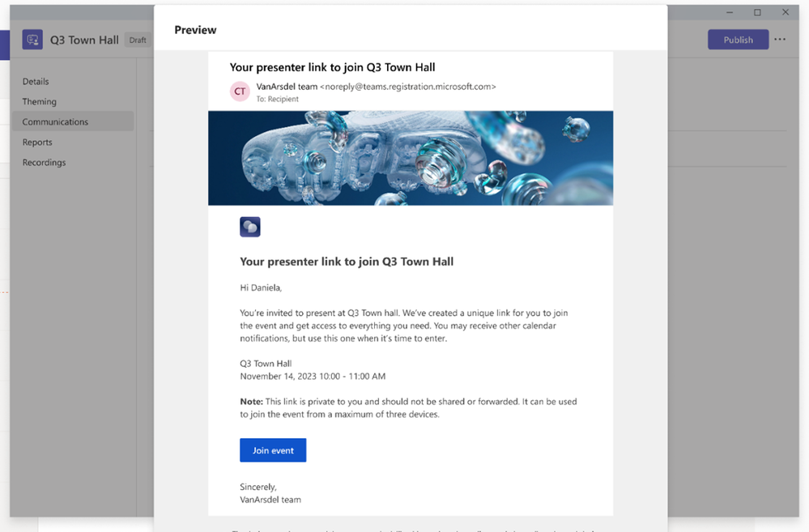
Task: Click the Q3 Town Hall event icon
Action: (x=32, y=40)
